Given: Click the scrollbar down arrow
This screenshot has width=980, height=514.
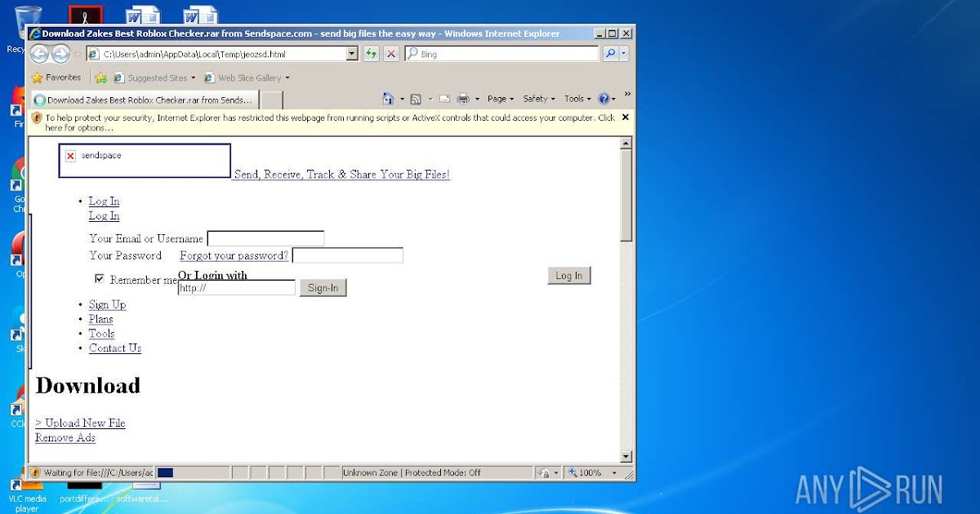Looking at the screenshot, I should point(626,457).
